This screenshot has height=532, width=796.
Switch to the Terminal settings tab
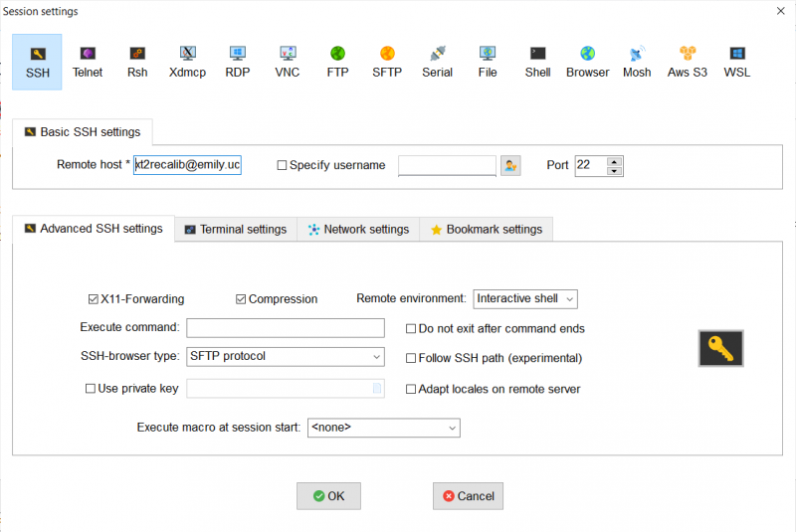tap(236, 230)
